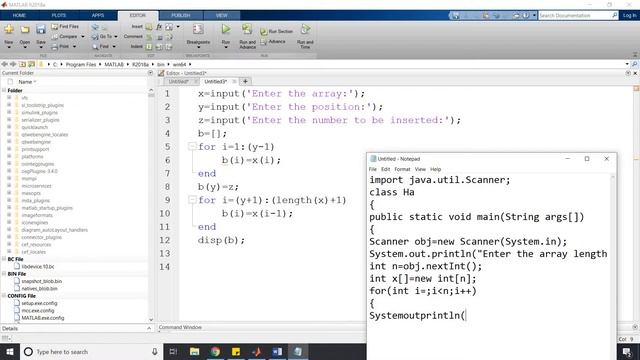Open the Save dropdown arrow

[x=41, y=47]
